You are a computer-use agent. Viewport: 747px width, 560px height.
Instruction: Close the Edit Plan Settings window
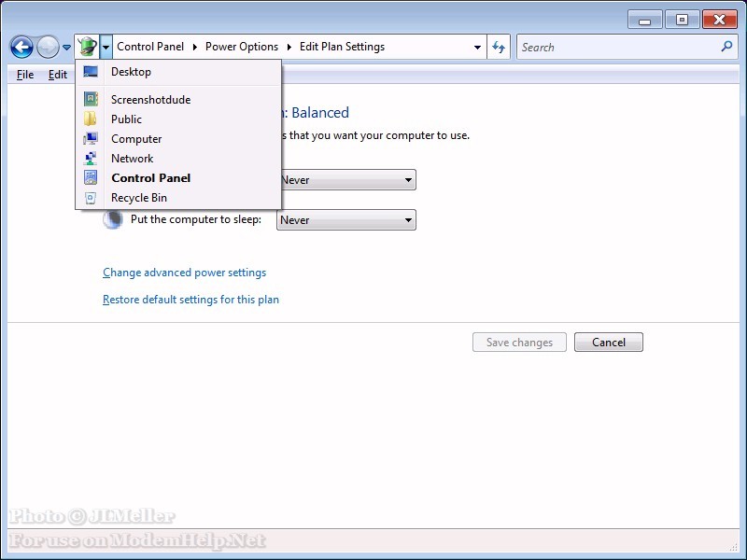tap(719, 20)
